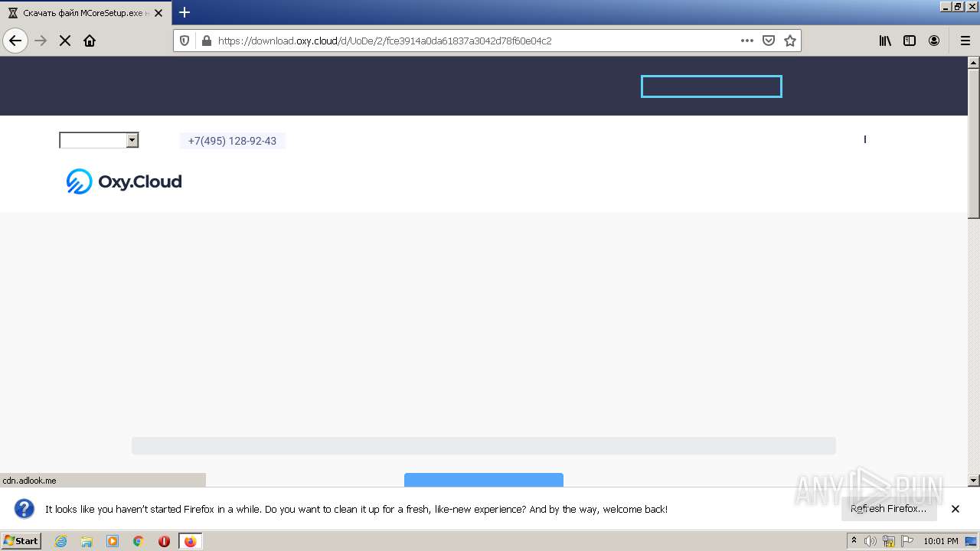The image size is (980, 551).
Task: Show hidden system tray icons
Action: tap(854, 541)
